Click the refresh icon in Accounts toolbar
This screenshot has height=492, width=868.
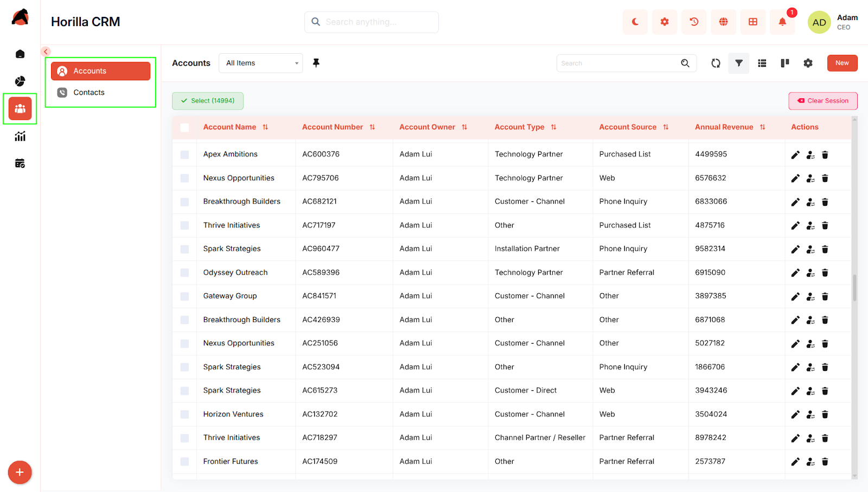[716, 64]
